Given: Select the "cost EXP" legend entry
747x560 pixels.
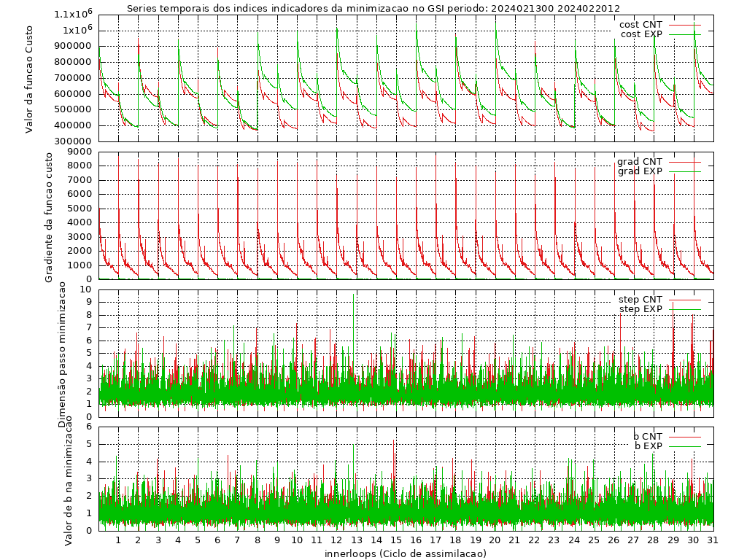Looking at the screenshot, I should point(640,34).
